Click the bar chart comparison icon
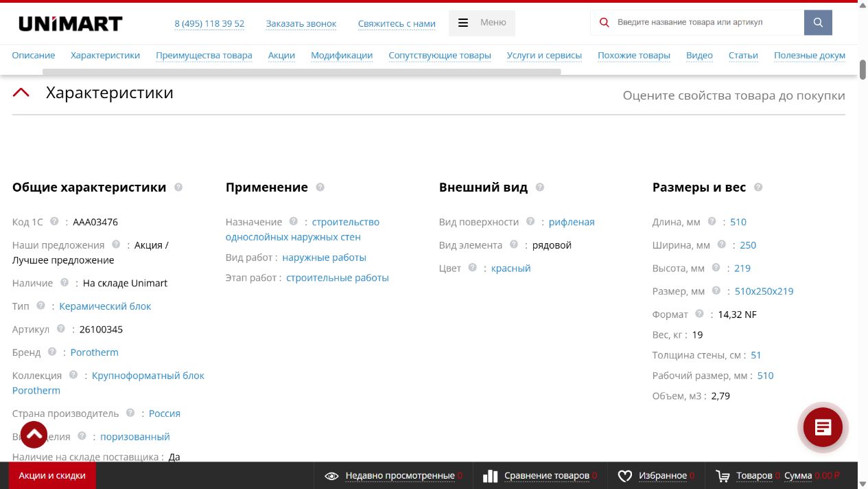 (490, 476)
